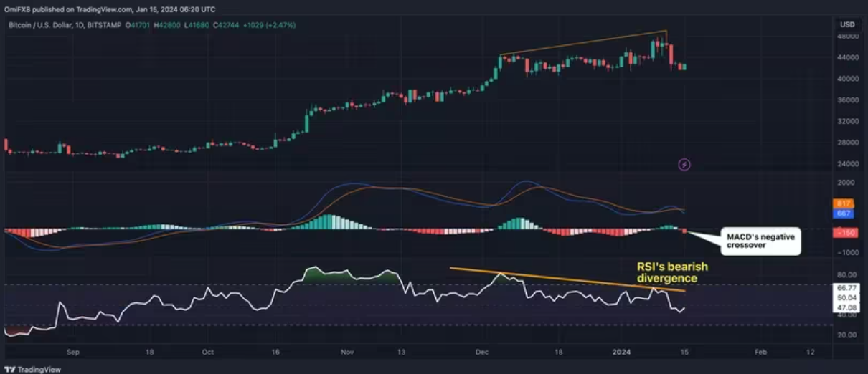Open the USD currency selector on price axis
Viewport: 868px width, 374px height.
tap(847, 24)
